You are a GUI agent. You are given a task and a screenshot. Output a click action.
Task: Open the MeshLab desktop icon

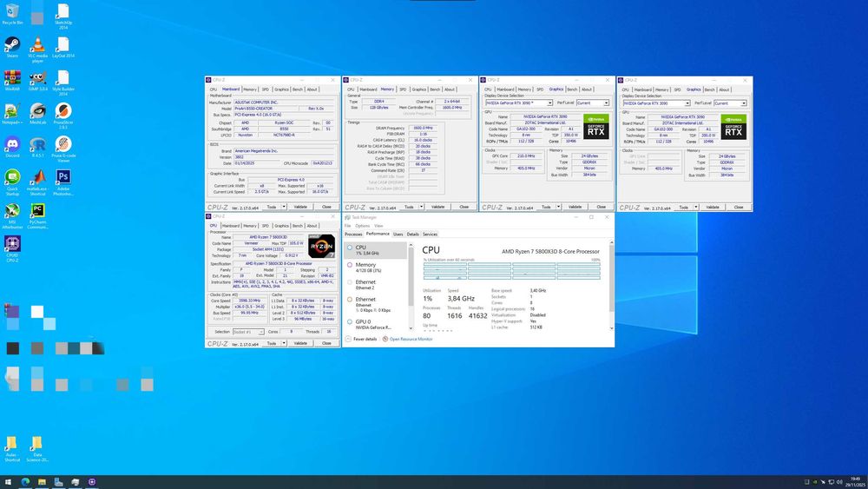(x=37, y=114)
